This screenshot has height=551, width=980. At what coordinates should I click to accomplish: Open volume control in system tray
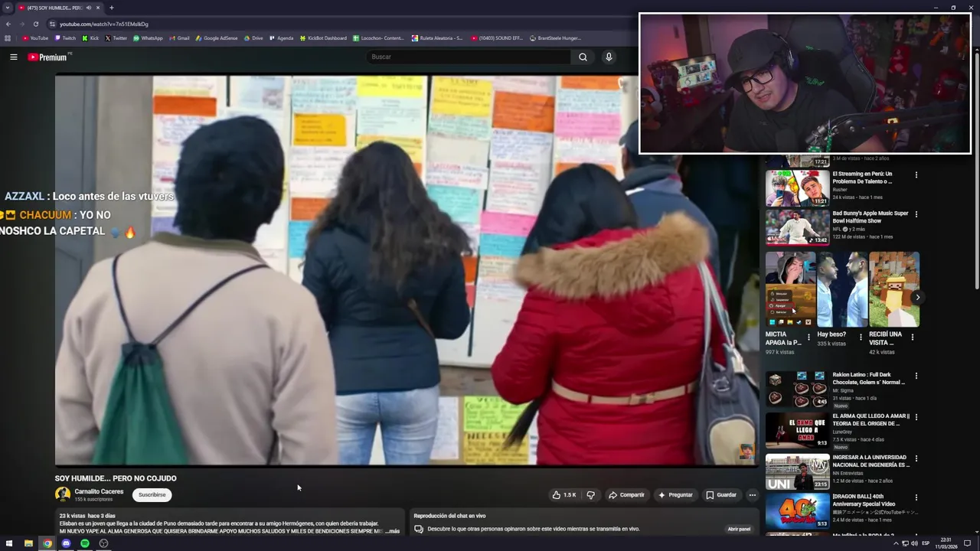click(914, 543)
